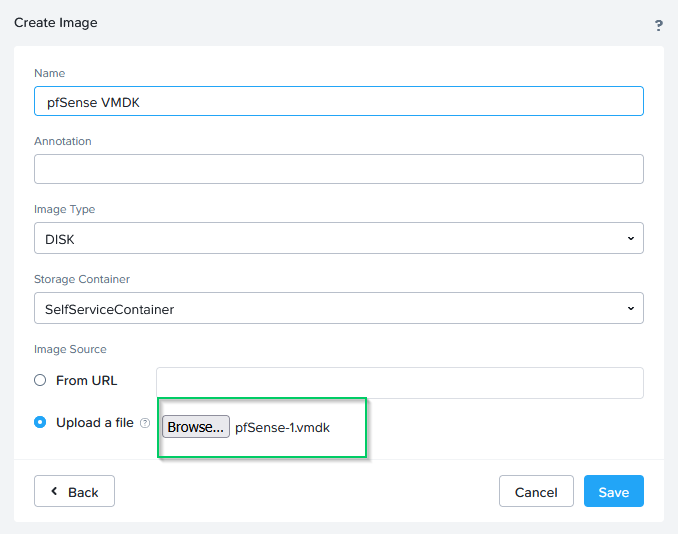This screenshot has height=534, width=678.
Task: Focus the Name field containing pfSense VMDK
Action: click(x=338, y=101)
